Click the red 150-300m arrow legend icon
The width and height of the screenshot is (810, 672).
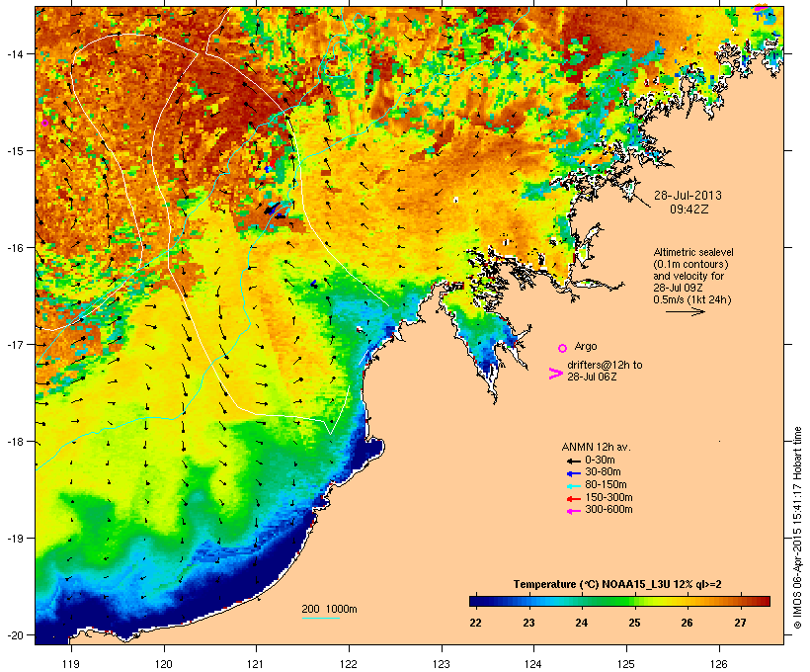tap(573, 499)
